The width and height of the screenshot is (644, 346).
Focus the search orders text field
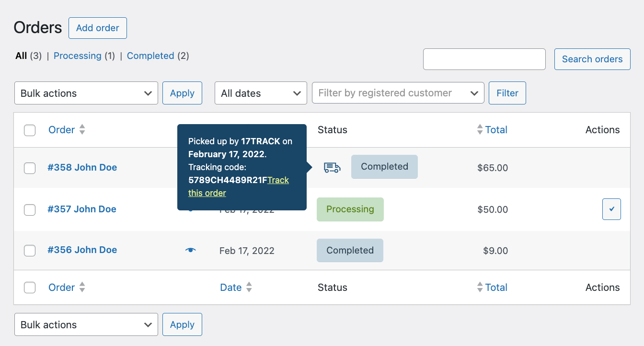click(x=484, y=59)
